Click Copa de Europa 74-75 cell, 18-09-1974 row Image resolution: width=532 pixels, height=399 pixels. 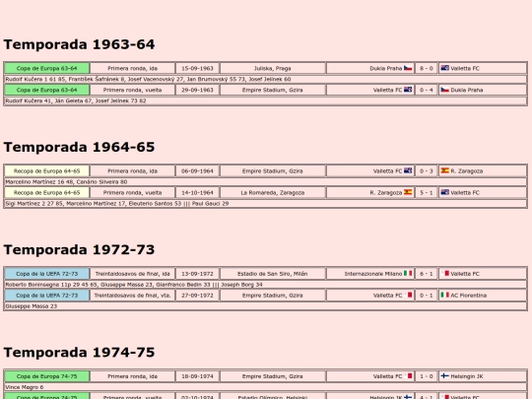[47, 376]
